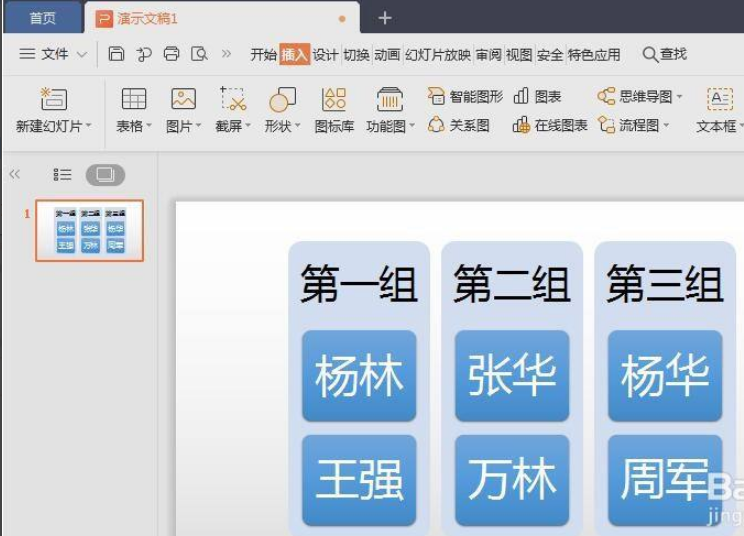
Task: Click the 第三组 heading on slide
Action: (665, 284)
